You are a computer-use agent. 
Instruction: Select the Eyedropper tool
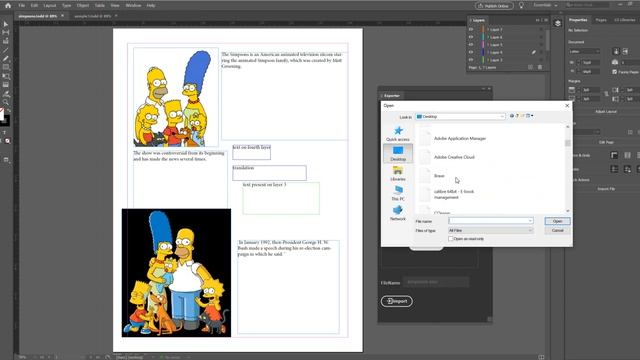coord(6,93)
